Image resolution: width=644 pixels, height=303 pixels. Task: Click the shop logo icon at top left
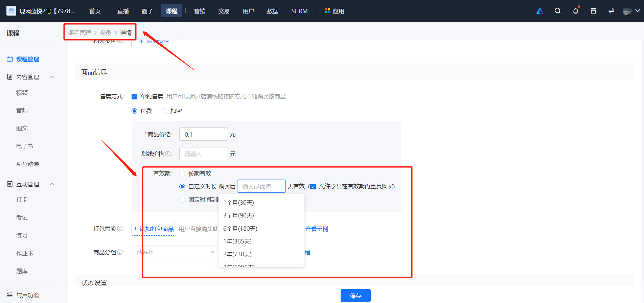(11, 11)
